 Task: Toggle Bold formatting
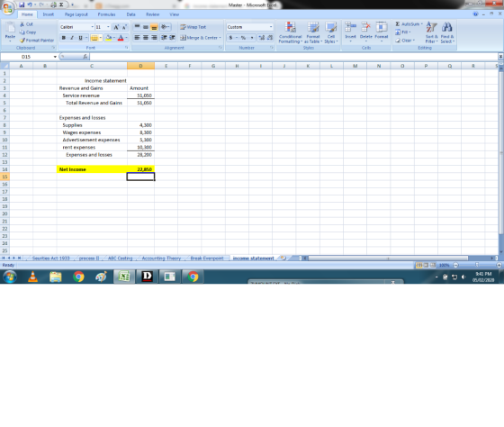(64, 38)
